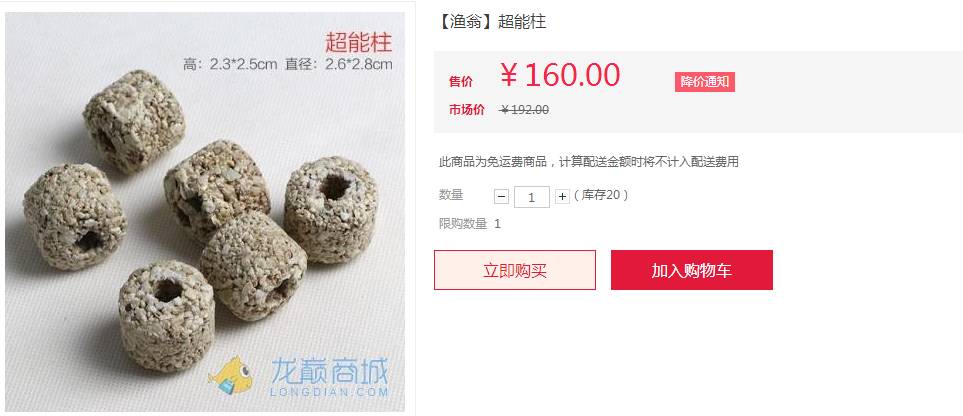Screen dimensions: 963x416
Task: Click the fish logo icon in the image watermark
Action: (x=232, y=375)
